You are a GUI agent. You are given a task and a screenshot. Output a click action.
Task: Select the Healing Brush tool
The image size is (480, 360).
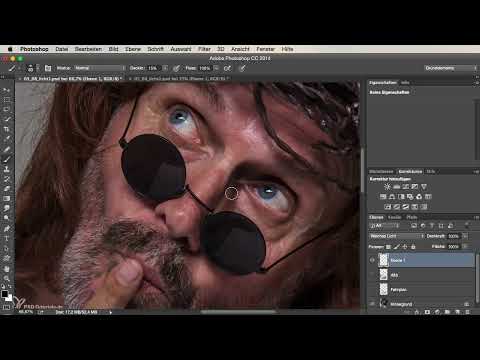click(x=7, y=149)
